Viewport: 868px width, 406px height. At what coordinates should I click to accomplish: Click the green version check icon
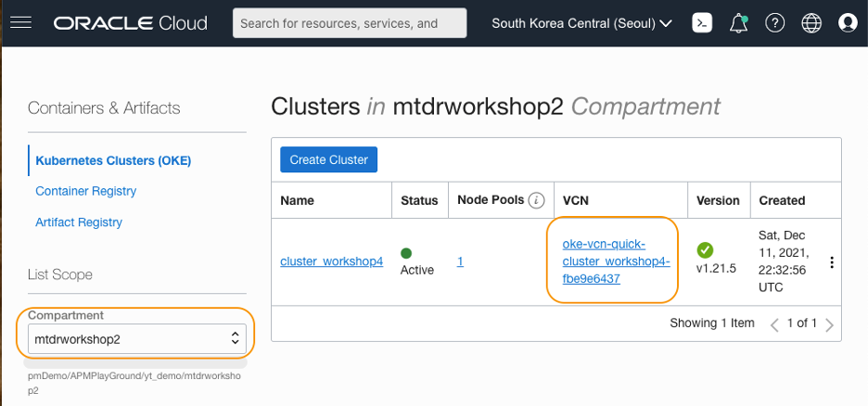[705, 250]
